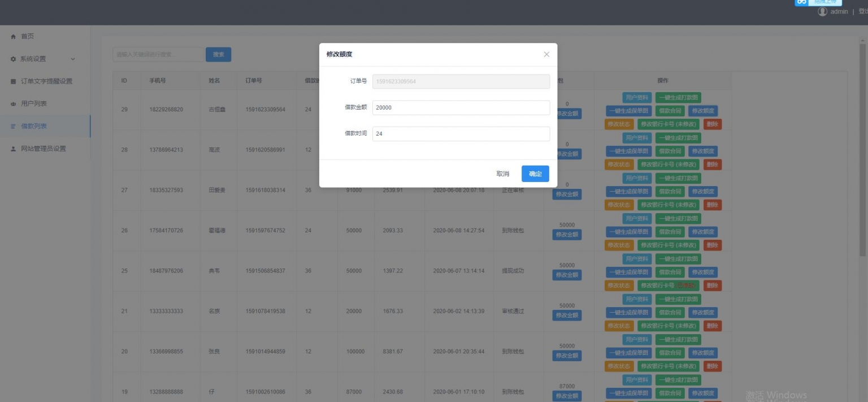Expand the 系统设置 chevron arrow
The image size is (868, 402).
[72, 59]
